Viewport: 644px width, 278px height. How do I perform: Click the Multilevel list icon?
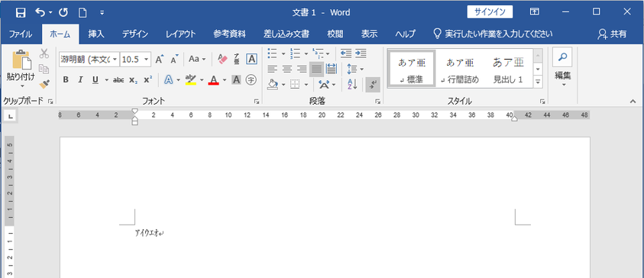click(x=318, y=53)
